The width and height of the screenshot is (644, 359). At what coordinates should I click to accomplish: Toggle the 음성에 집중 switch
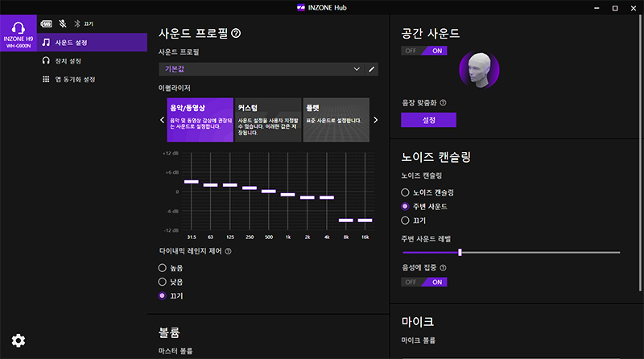[x=424, y=283]
